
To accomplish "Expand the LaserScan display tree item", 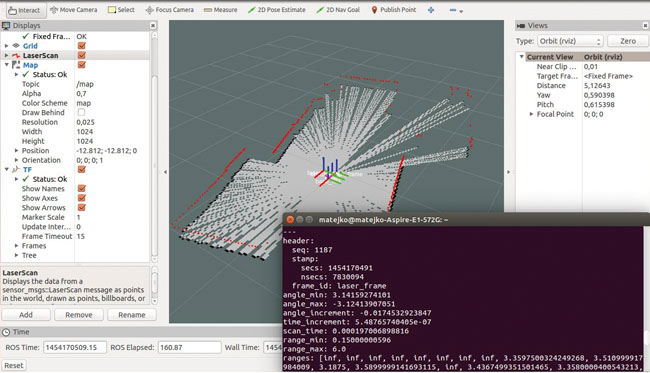I will tap(6, 55).
